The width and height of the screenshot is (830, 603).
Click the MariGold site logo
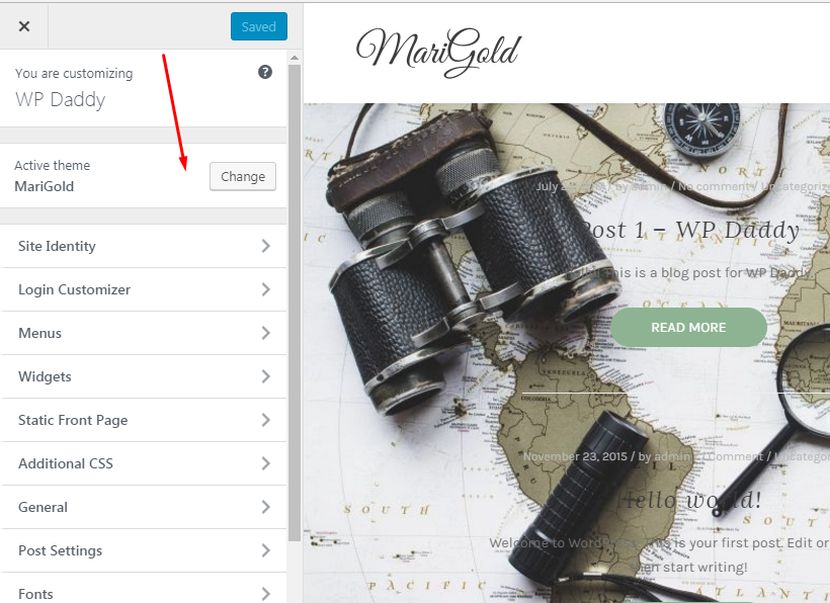pyautogui.click(x=439, y=52)
